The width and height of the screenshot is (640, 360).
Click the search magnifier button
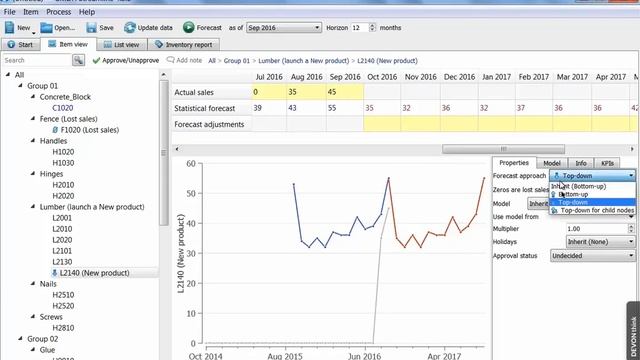(x=78, y=60)
